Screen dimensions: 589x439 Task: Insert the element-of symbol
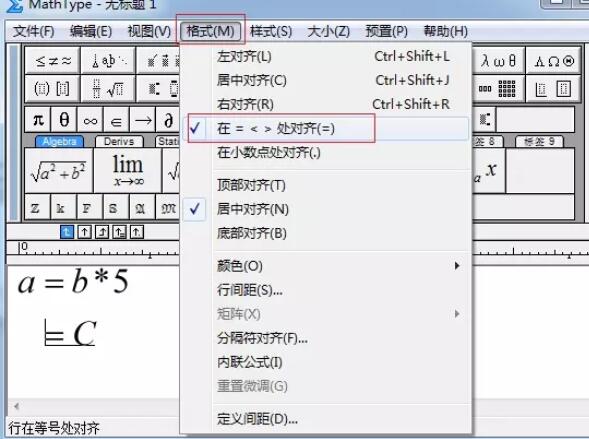click(116, 120)
